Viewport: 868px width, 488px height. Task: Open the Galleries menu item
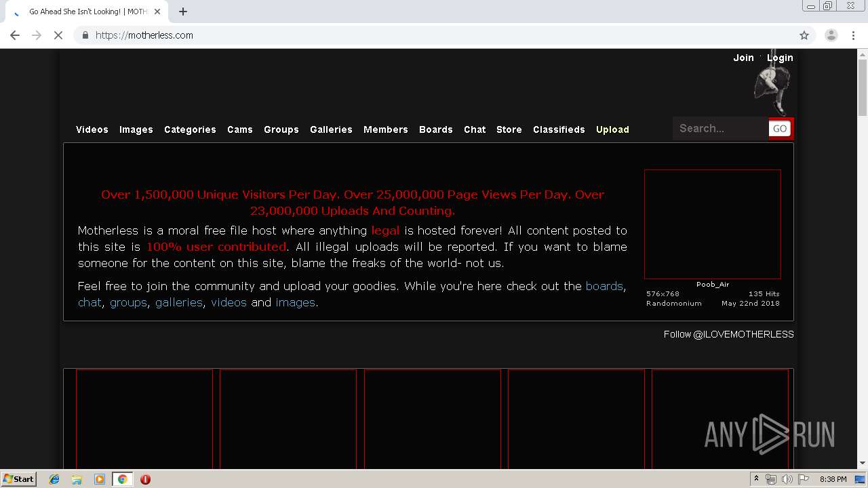pyautogui.click(x=331, y=129)
